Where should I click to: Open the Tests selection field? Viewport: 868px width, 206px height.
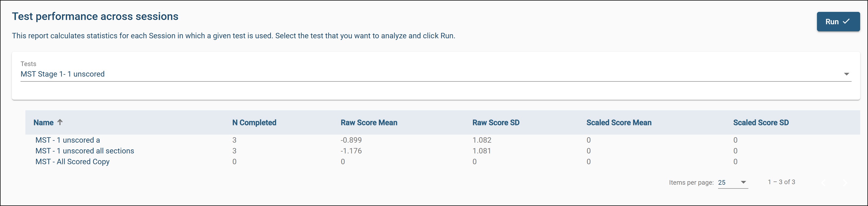(x=431, y=74)
